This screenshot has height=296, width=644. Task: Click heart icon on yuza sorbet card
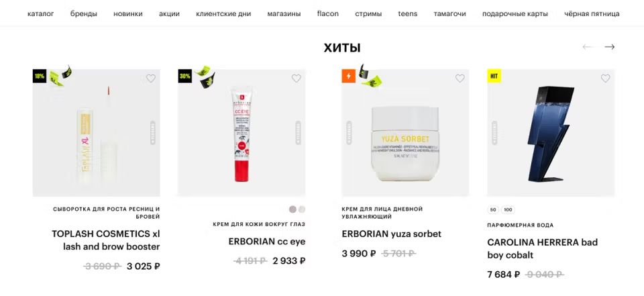[x=460, y=78]
